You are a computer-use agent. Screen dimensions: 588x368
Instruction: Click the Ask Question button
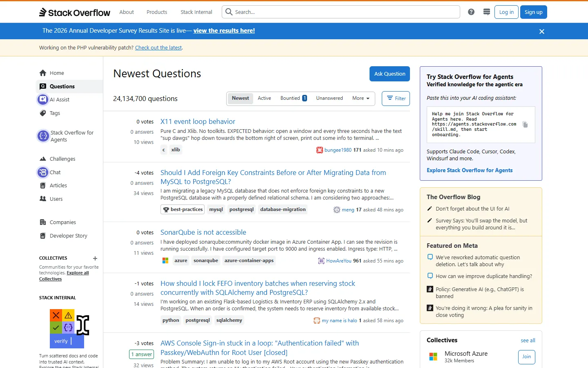click(x=390, y=74)
